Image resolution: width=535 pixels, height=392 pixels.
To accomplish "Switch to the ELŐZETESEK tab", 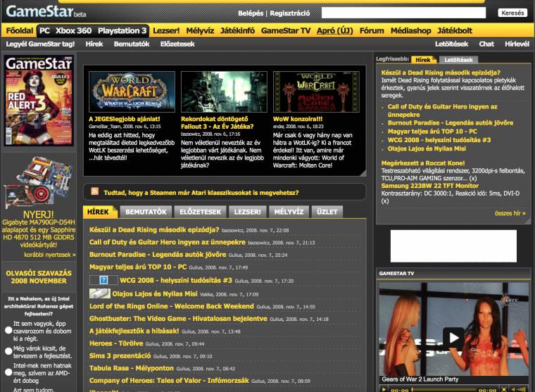I will point(201,212).
